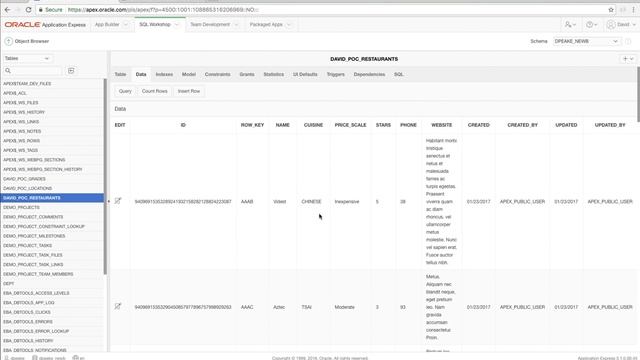Open the help question-mark menu
Image resolution: width=640 pixels, height=360 pixels.
point(591,24)
